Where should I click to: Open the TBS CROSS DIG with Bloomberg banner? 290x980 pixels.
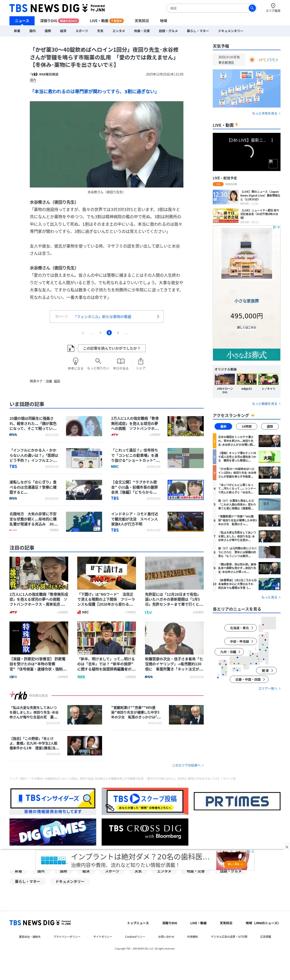(145, 832)
